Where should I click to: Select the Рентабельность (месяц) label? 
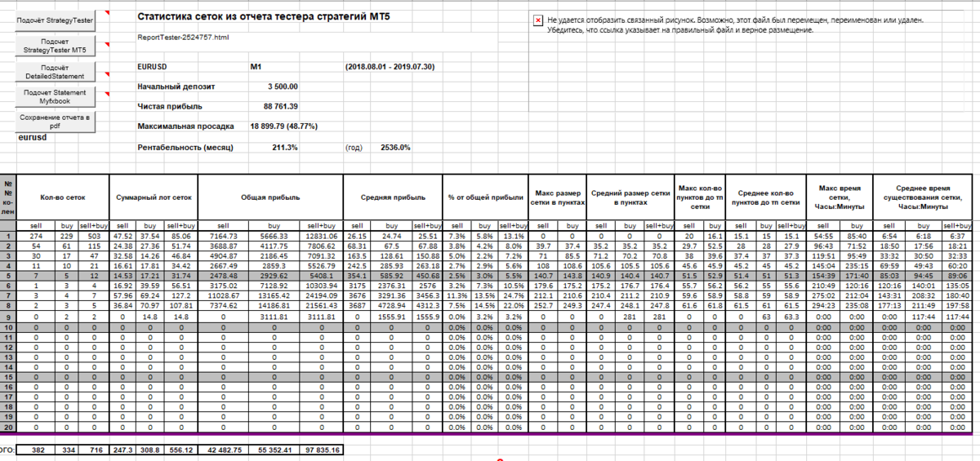coord(185,148)
